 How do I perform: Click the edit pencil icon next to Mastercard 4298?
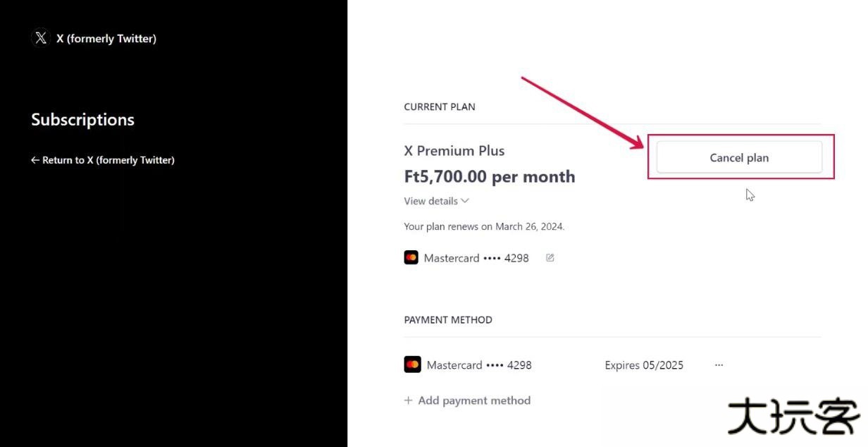[x=550, y=258]
